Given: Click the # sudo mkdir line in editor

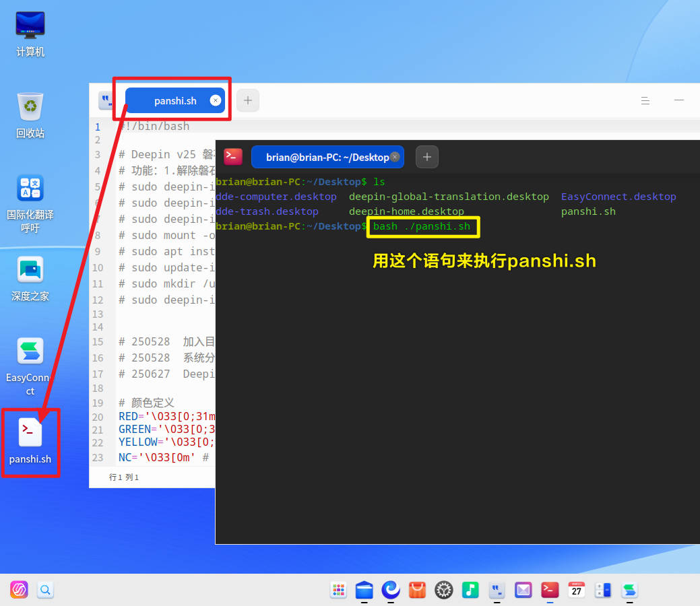Looking at the screenshot, I should tap(166, 284).
